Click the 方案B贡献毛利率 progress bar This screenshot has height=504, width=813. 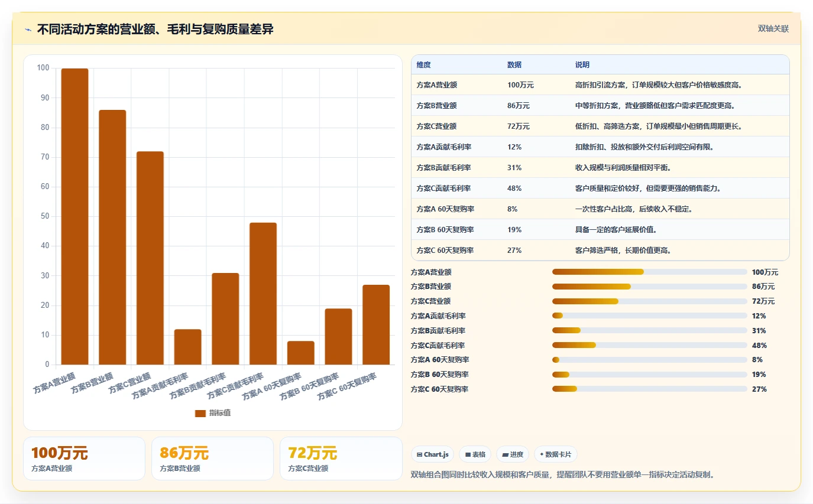(650, 331)
